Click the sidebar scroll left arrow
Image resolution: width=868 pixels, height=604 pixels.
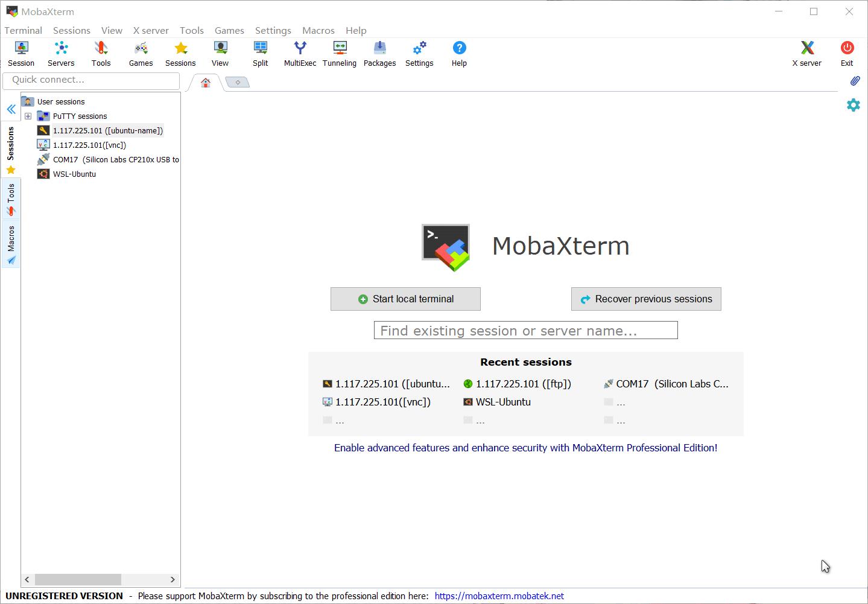[x=27, y=579]
